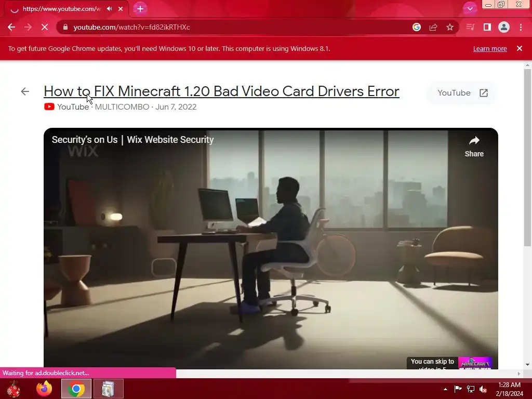Click the scroll up arrow of the page

(x=527, y=65)
